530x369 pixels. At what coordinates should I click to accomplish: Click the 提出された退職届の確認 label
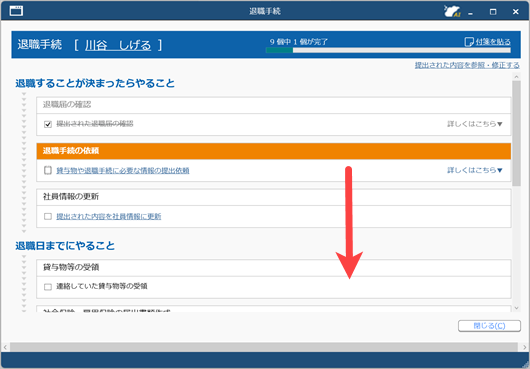pos(95,124)
